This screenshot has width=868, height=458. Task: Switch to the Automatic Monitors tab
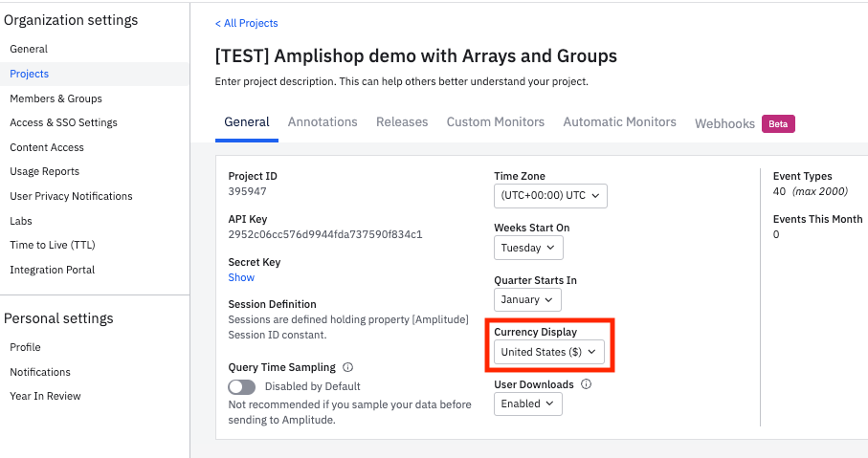619,122
